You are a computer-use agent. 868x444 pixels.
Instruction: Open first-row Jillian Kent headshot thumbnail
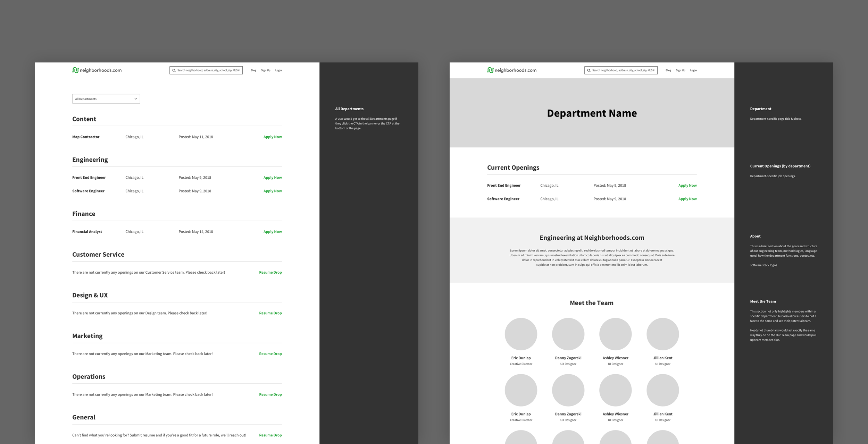[662, 334]
